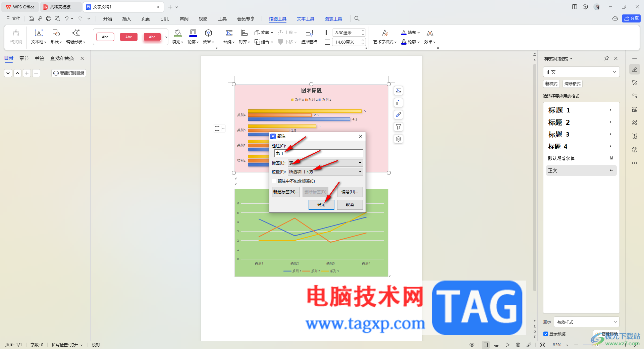Click the 新样式 button
The height and width of the screenshot is (349, 644).
coord(551,84)
